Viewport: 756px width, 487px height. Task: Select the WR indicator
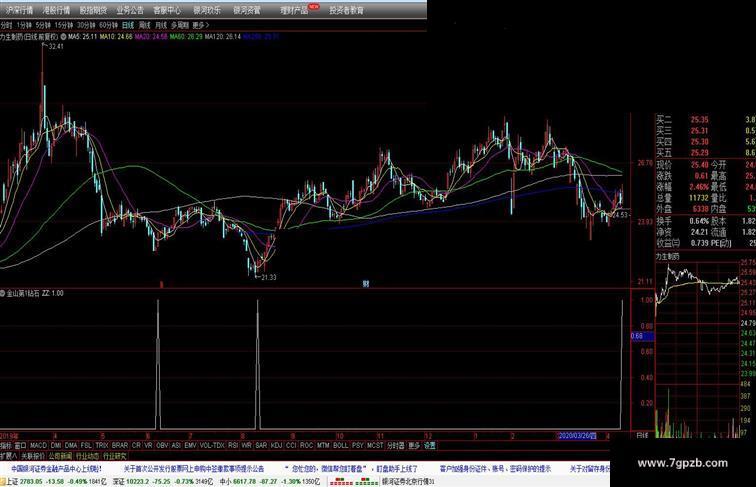tap(247, 446)
